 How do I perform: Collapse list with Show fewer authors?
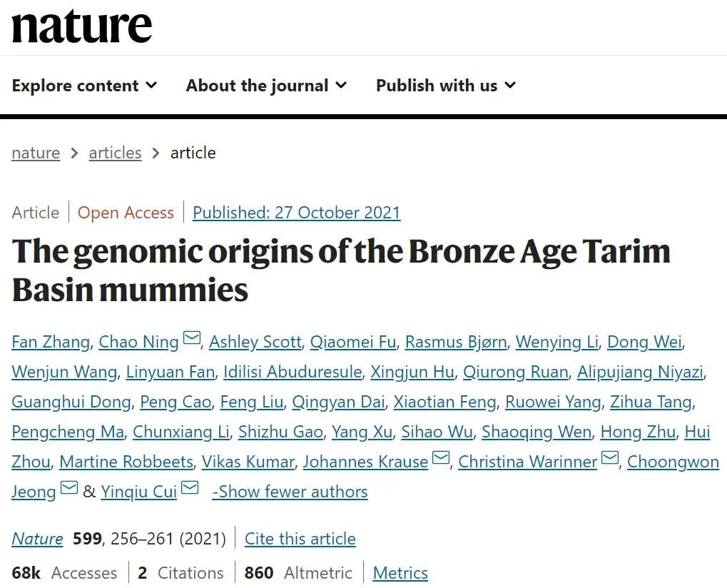tap(290, 492)
